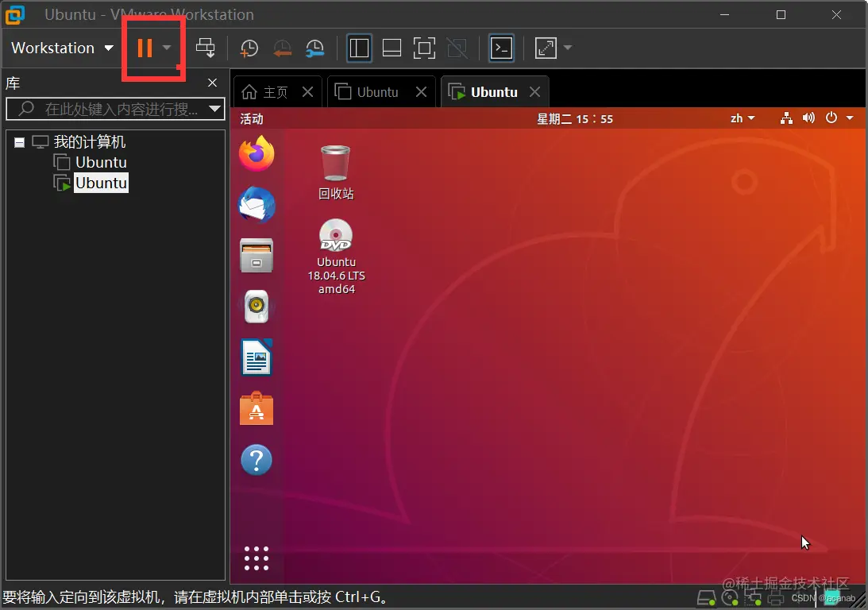Launch Thunderbird mail from the dock
The image size is (868, 610).
257,205
